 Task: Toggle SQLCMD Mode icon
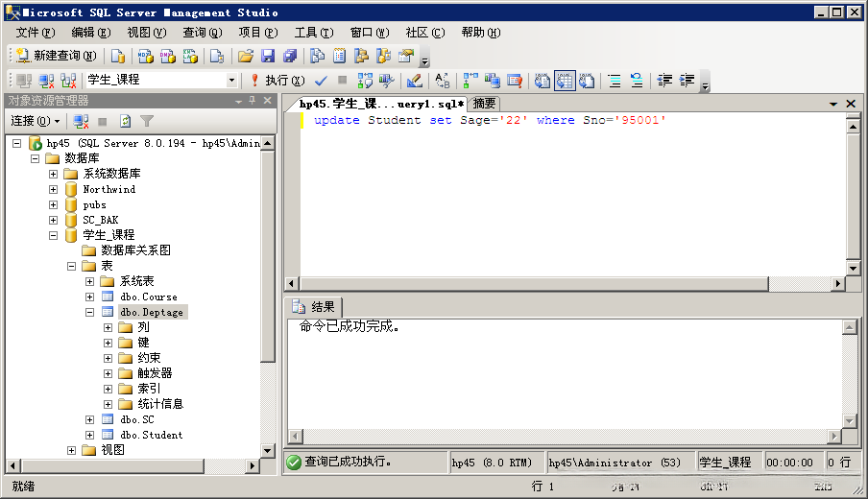pos(515,81)
